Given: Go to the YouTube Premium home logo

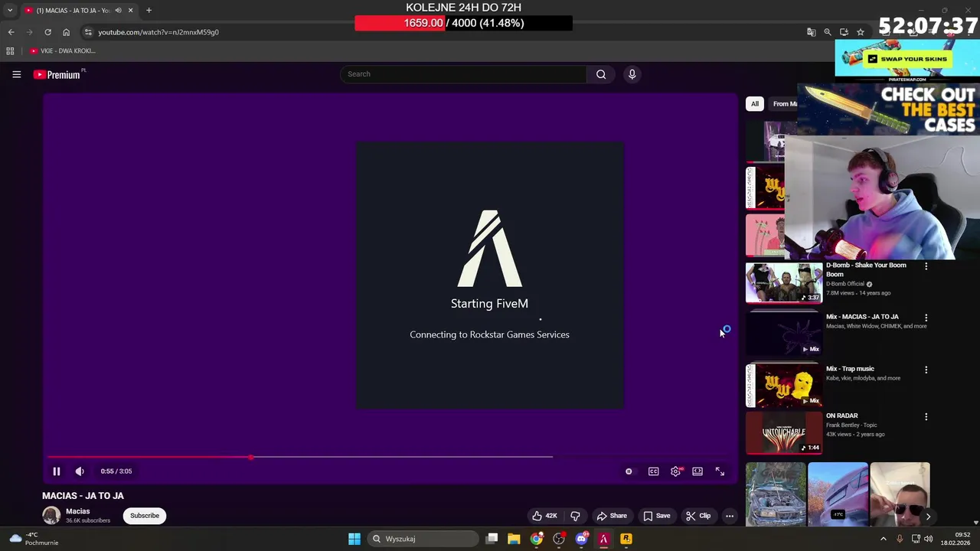Looking at the screenshot, I should click(57, 74).
